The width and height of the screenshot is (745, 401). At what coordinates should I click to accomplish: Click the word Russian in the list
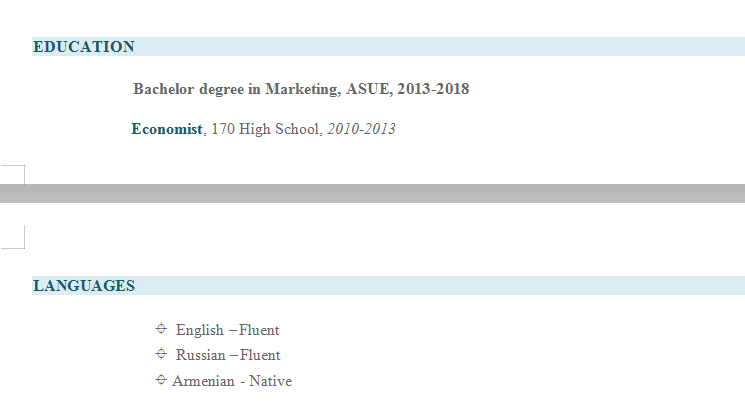[201, 355]
